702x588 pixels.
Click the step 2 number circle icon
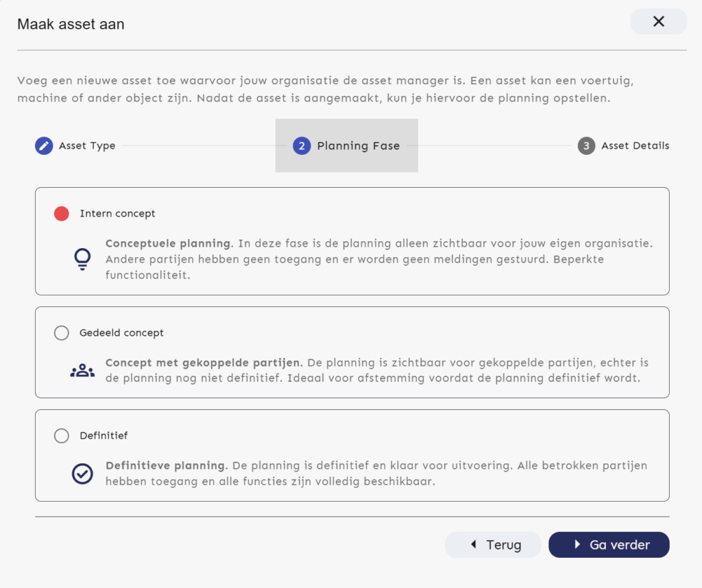(302, 145)
